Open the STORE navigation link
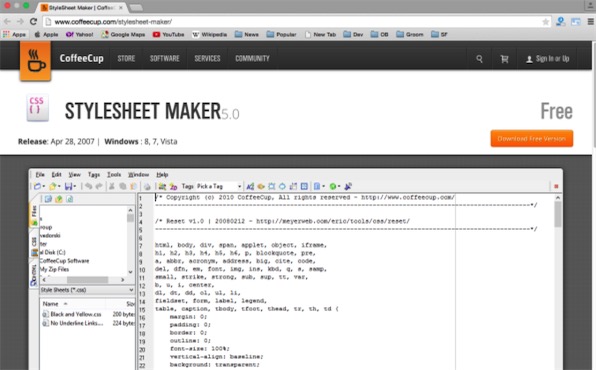This screenshot has height=370, width=596. (126, 59)
